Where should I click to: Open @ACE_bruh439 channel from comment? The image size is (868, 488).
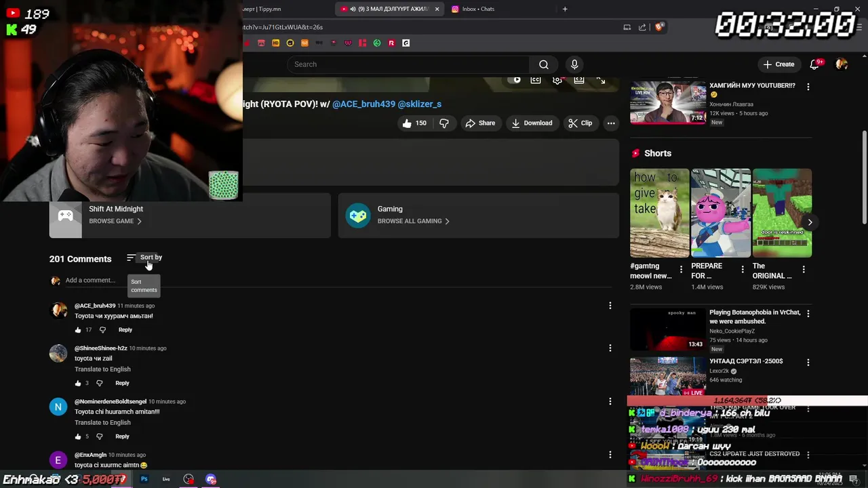tap(95, 306)
